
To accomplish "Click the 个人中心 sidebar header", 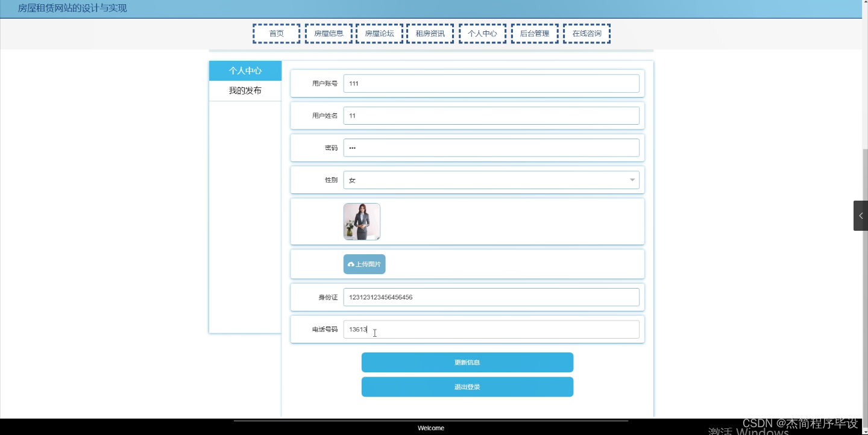I will 245,70.
